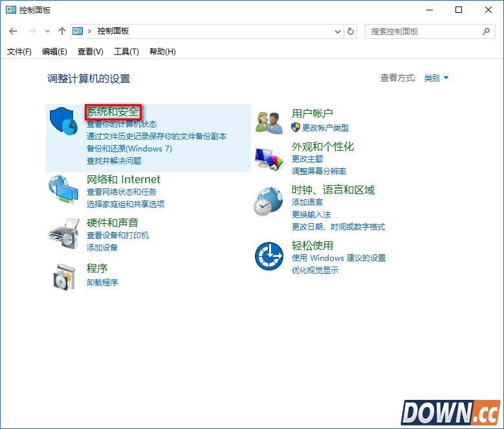Open the Ease of Access icon
The width and height of the screenshot is (504, 429).
(269, 256)
